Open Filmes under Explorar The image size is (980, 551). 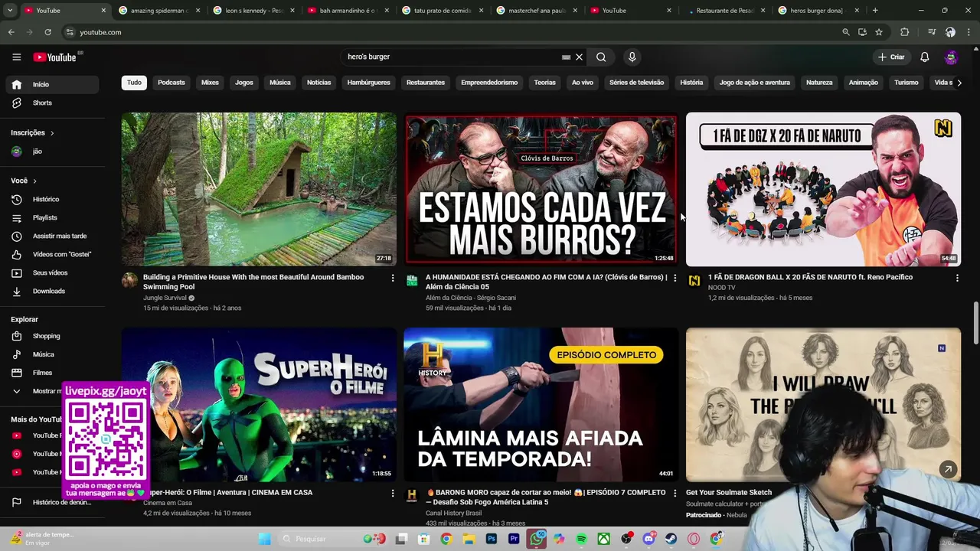pyautogui.click(x=52, y=373)
